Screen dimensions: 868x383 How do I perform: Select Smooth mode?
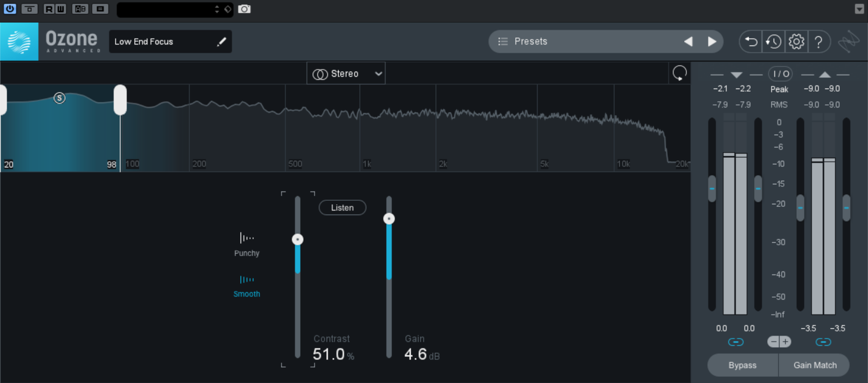pos(247,286)
